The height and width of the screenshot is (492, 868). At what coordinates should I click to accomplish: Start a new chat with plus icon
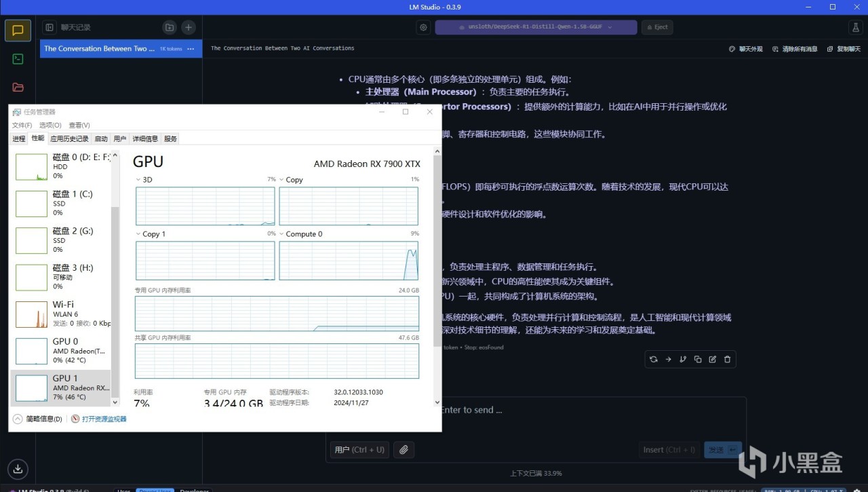(189, 27)
